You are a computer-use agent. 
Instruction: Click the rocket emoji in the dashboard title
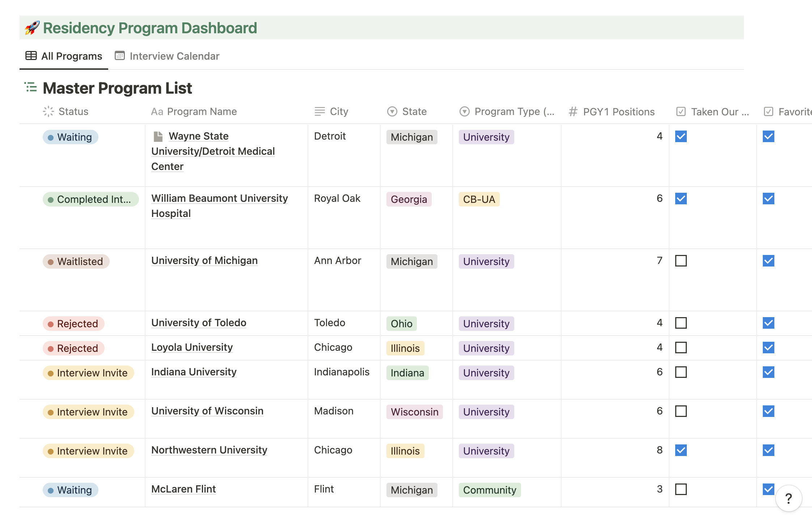coord(32,27)
